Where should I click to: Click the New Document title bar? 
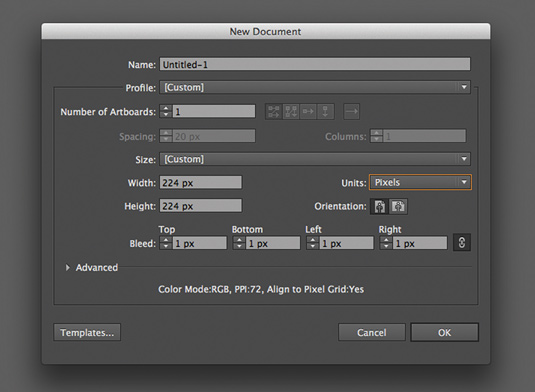(266, 31)
